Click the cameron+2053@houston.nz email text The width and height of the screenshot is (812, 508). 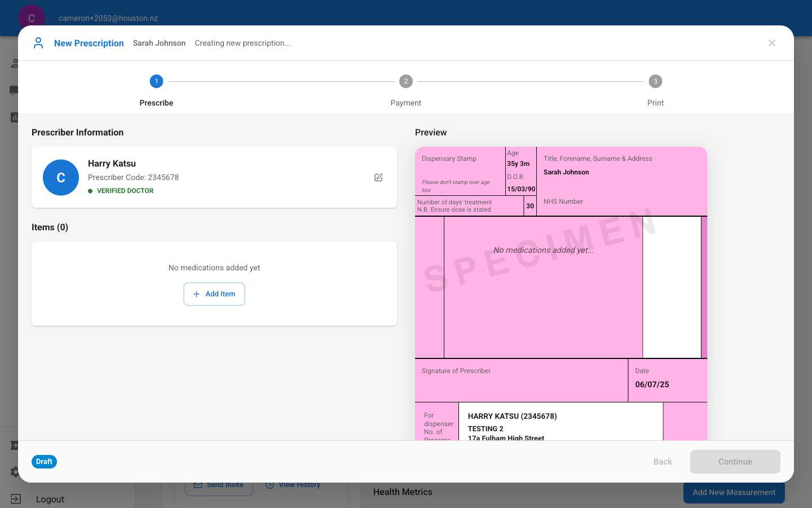pyautogui.click(x=108, y=18)
